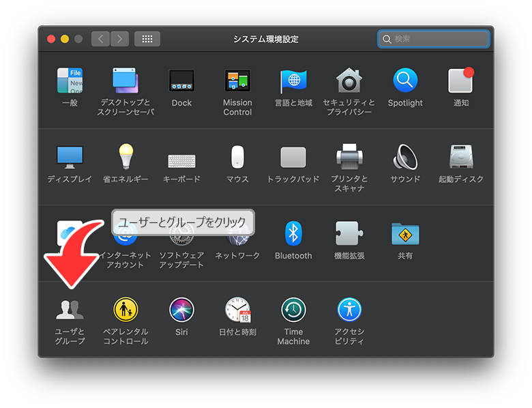532x408 pixels.
Task: Click the ソフトウェアアップデート label
Action: tap(181, 260)
